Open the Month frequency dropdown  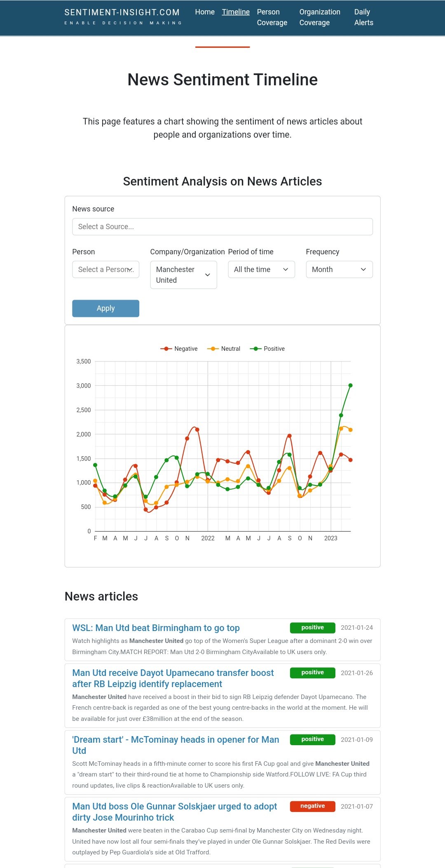[x=340, y=270]
